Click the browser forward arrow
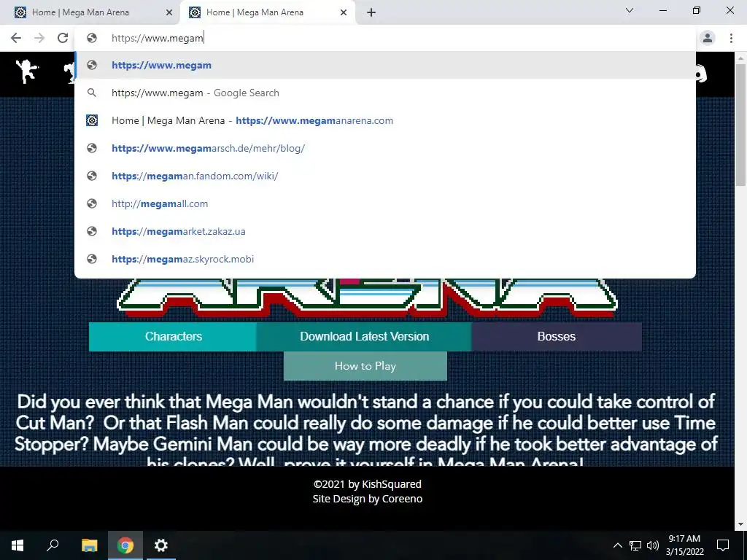Screen dimensions: 747x560 point(39,38)
